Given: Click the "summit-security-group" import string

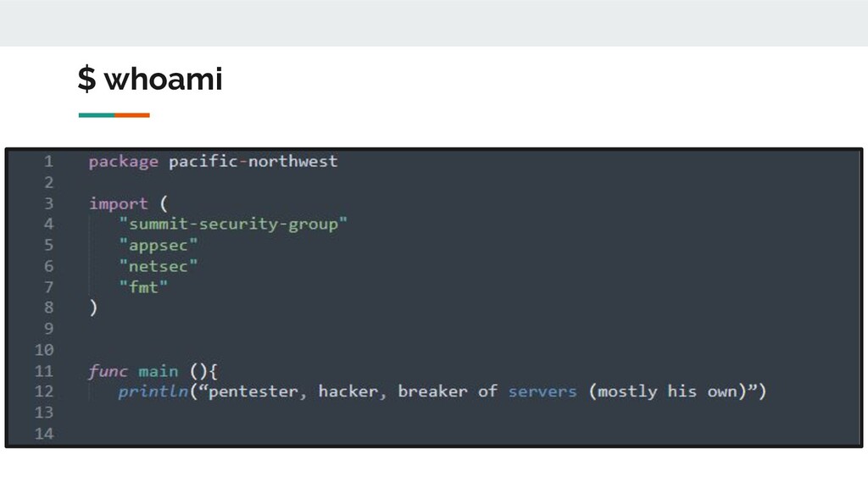Looking at the screenshot, I should (x=233, y=224).
